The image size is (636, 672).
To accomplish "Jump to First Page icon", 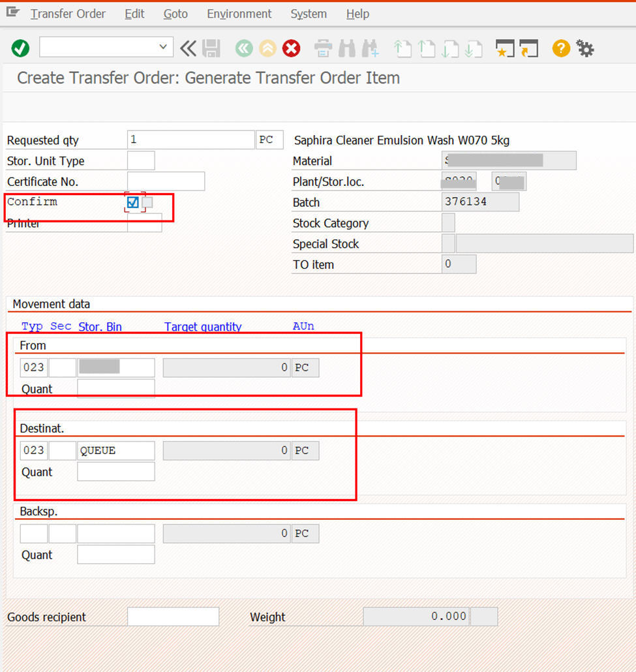I will 402,48.
